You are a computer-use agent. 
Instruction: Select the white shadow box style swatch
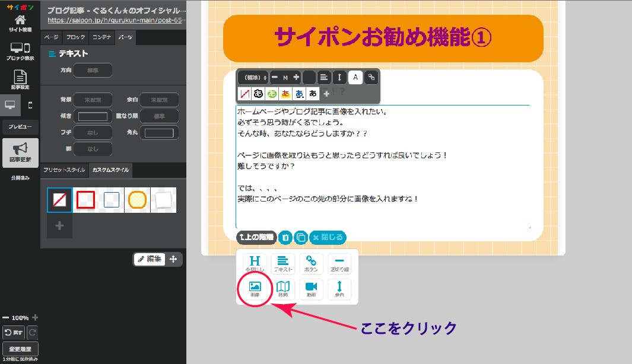(163, 200)
